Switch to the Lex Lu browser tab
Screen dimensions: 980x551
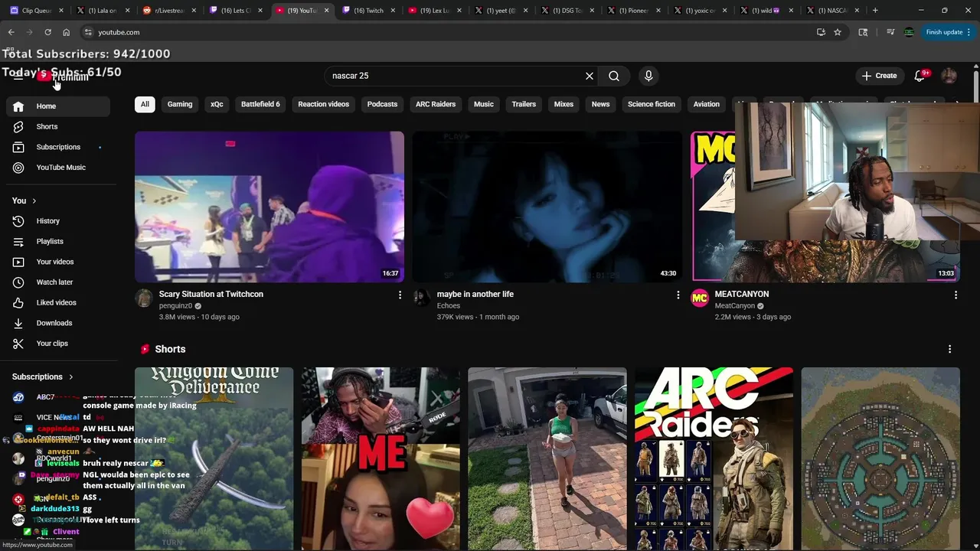(x=435, y=11)
